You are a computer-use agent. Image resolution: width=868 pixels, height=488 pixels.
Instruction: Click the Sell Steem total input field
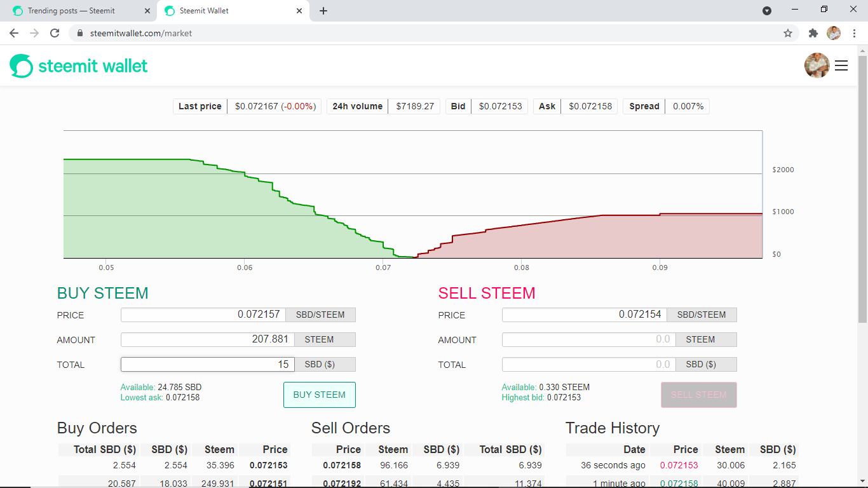tap(589, 364)
